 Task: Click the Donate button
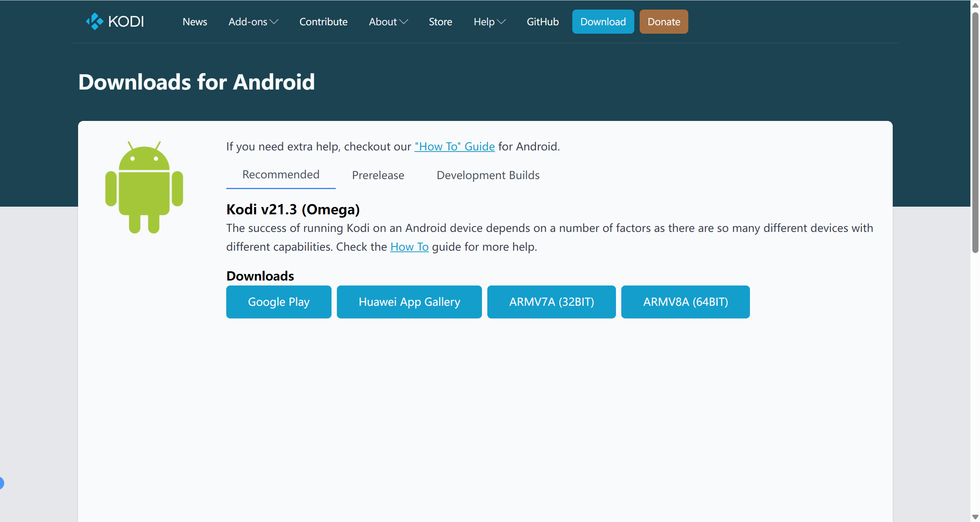pos(664,22)
